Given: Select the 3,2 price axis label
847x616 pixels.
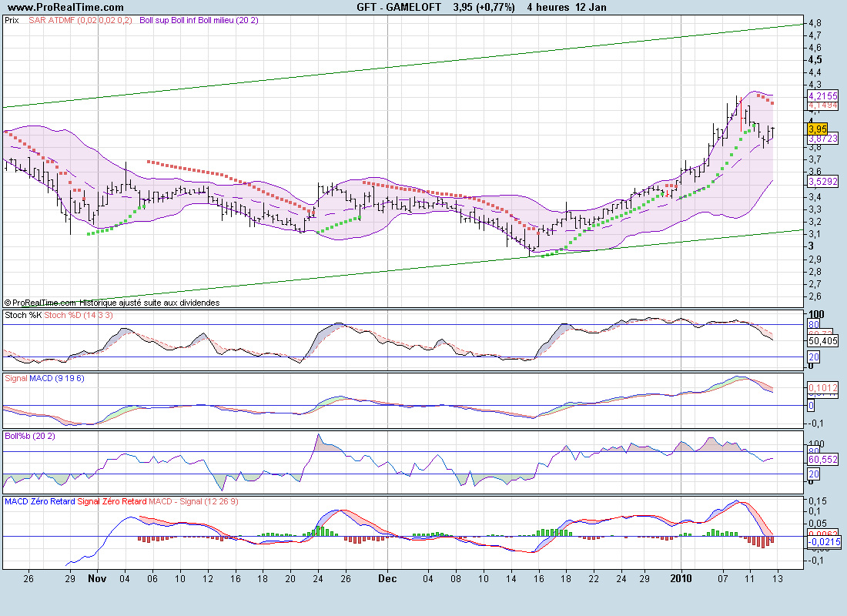Looking at the screenshot, I should (x=815, y=222).
